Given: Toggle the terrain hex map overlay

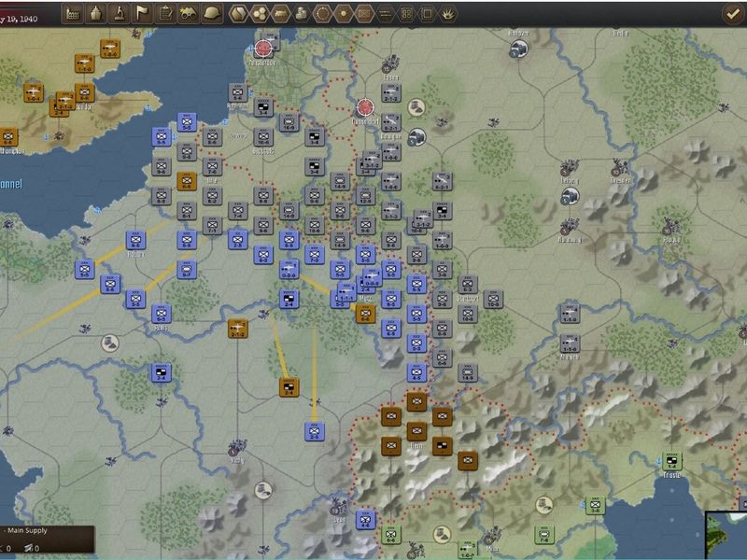Looking at the screenshot, I should pyautogui.click(x=238, y=14).
